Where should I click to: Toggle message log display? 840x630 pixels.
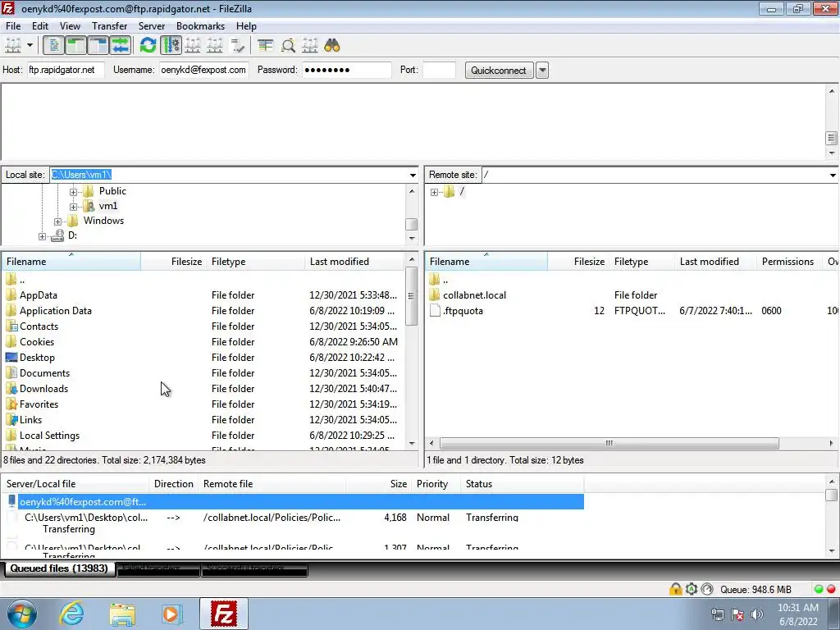53,46
